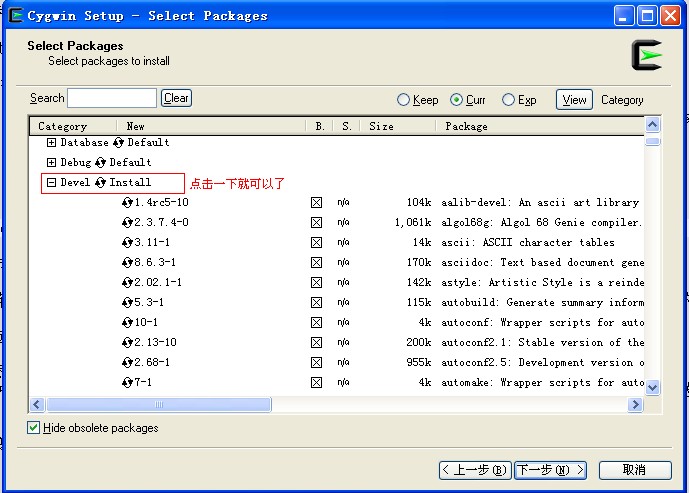Toggle binary checkbox for ascii package
This screenshot has width=689, height=493.
316,243
